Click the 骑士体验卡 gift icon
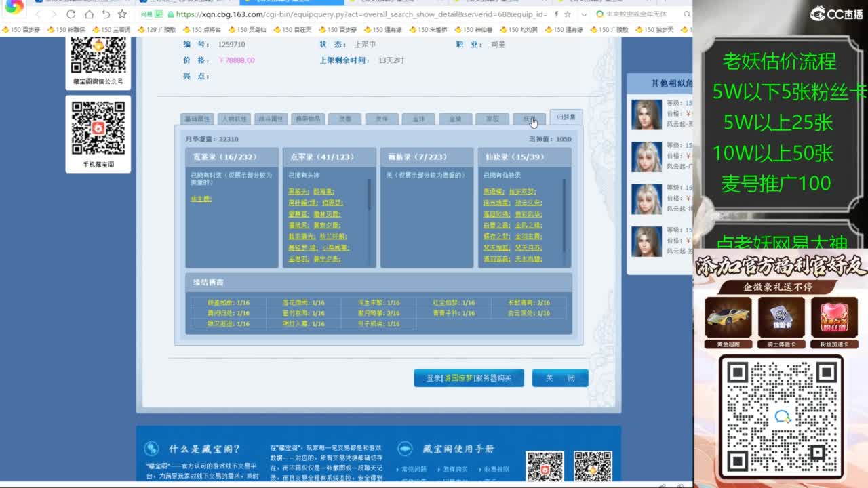Screen dimensions: 868x488 click(x=781, y=317)
